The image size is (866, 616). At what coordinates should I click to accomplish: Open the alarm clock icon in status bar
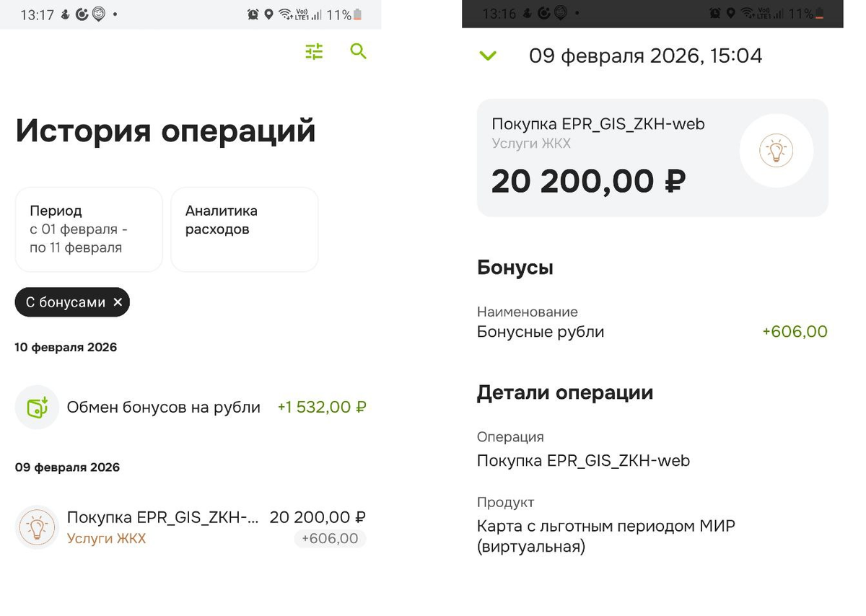pos(252,13)
